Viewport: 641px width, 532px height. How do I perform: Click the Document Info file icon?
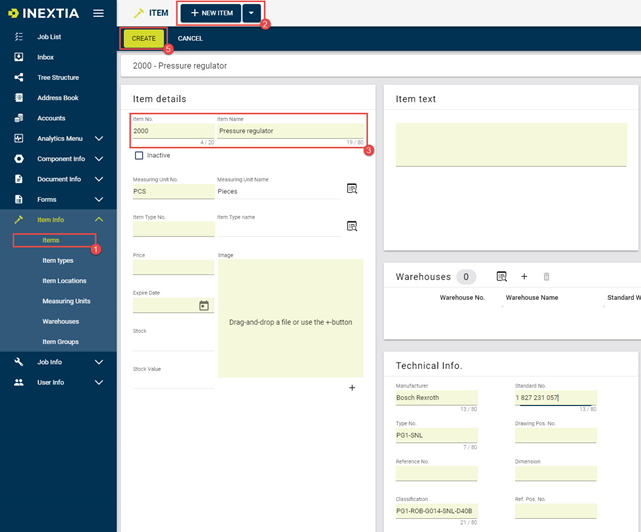(19, 179)
